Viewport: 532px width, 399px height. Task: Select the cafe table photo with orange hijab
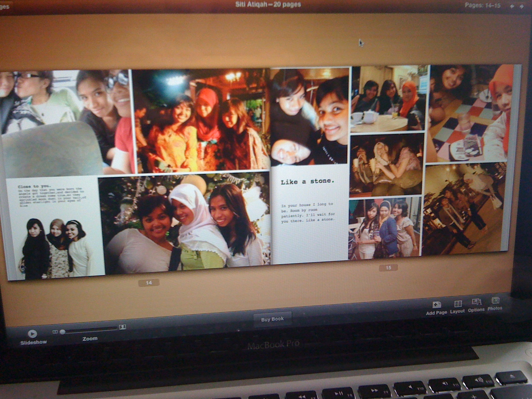click(x=389, y=98)
